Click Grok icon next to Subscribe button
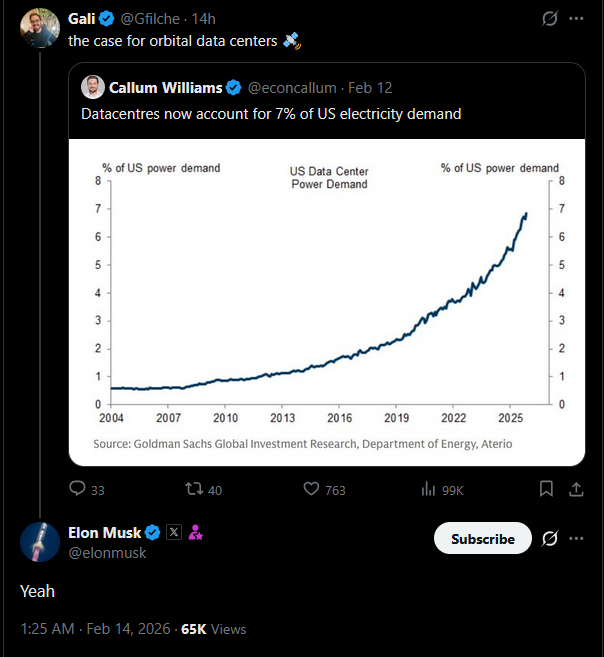 [549, 538]
